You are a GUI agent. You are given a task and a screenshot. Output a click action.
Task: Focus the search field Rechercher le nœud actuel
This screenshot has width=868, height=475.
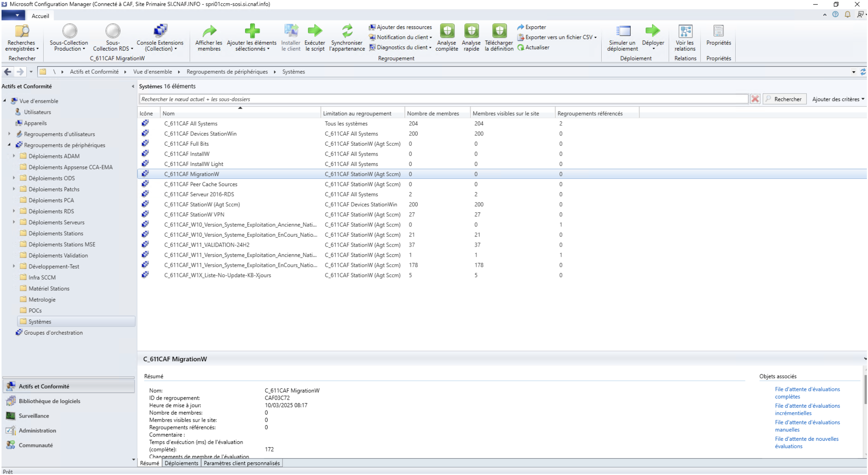coord(444,99)
